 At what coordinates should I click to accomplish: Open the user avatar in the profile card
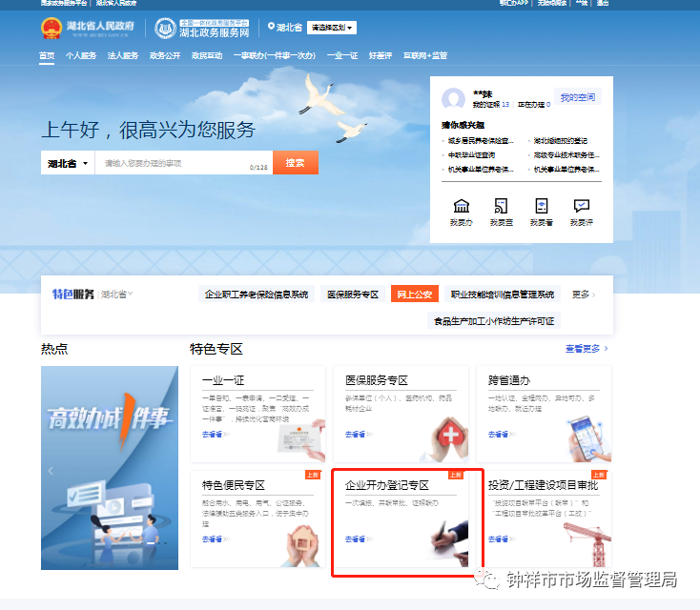453,98
